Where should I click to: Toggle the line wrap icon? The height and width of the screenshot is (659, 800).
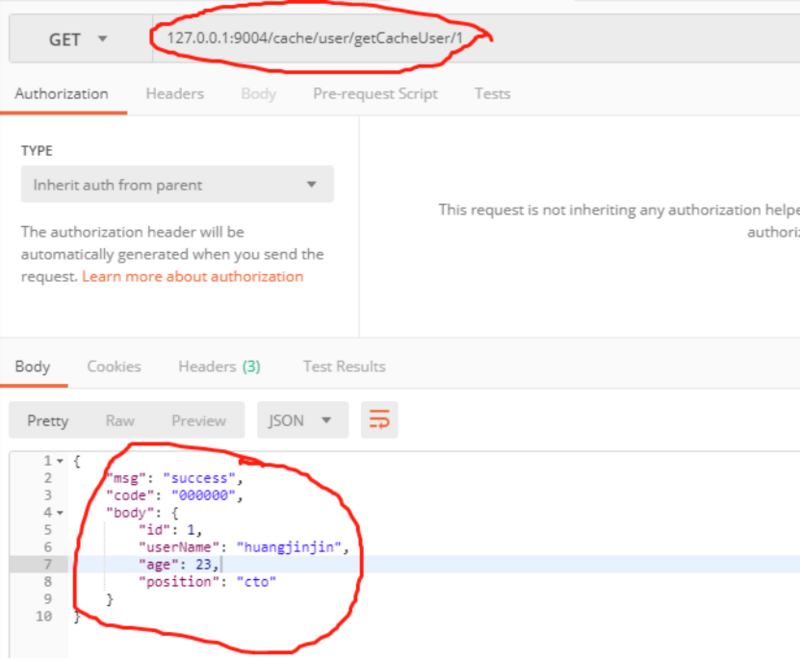(x=379, y=420)
